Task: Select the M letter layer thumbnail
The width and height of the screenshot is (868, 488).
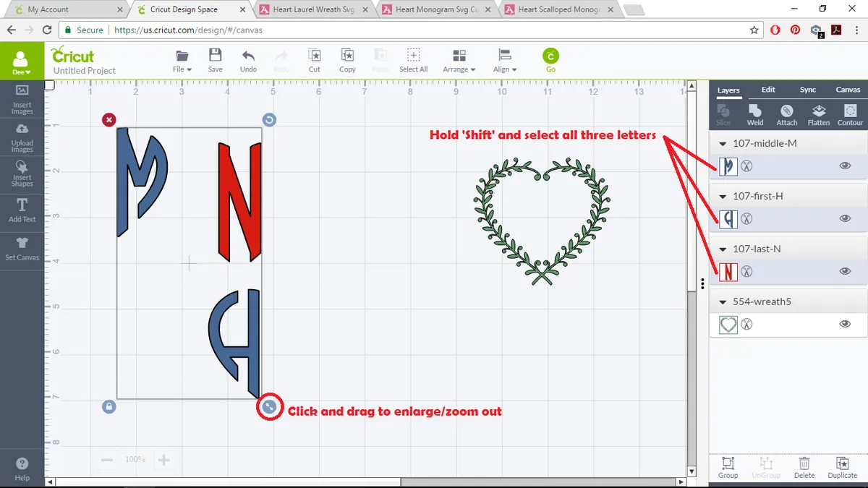Action: 728,166
